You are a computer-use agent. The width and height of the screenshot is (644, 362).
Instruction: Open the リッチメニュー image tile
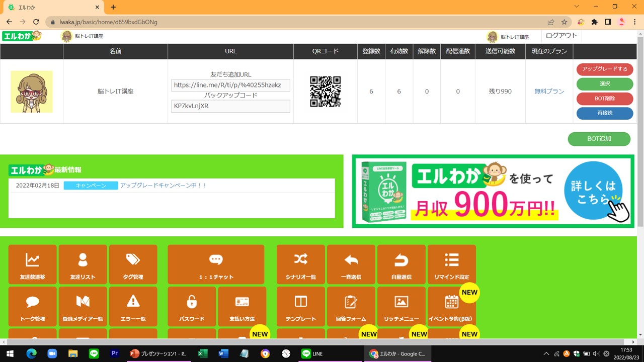[401, 306]
